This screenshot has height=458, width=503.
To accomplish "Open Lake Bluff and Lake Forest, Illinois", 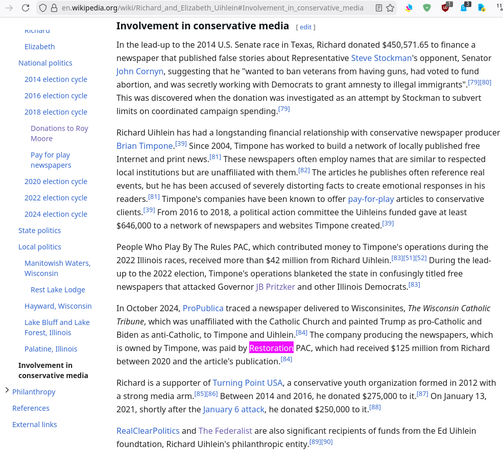I will click(x=57, y=327).
